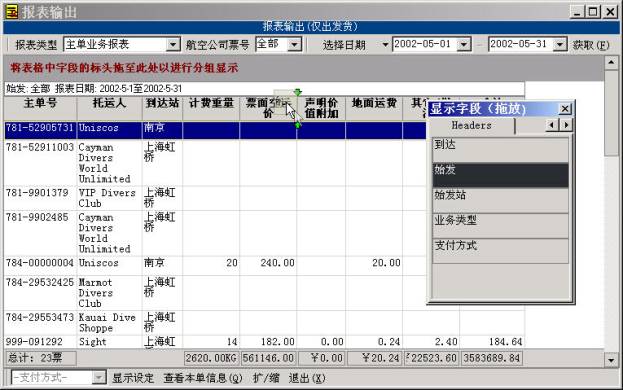Click 查看本单信息(Q) button
Image resolution: width=623 pixels, height=390 pixels.
click(x=203, y=378)
